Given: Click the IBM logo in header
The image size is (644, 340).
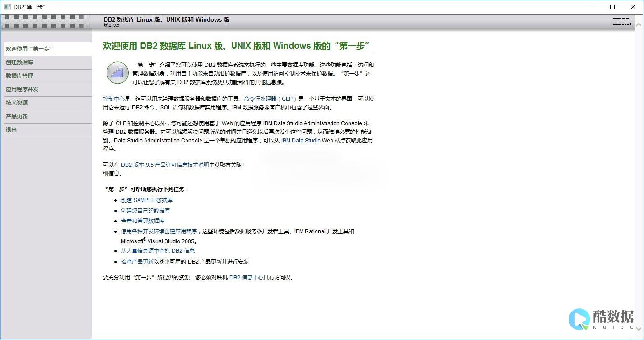Looking at the screenshot, I should pyautogui.click(x=622, y=22).
